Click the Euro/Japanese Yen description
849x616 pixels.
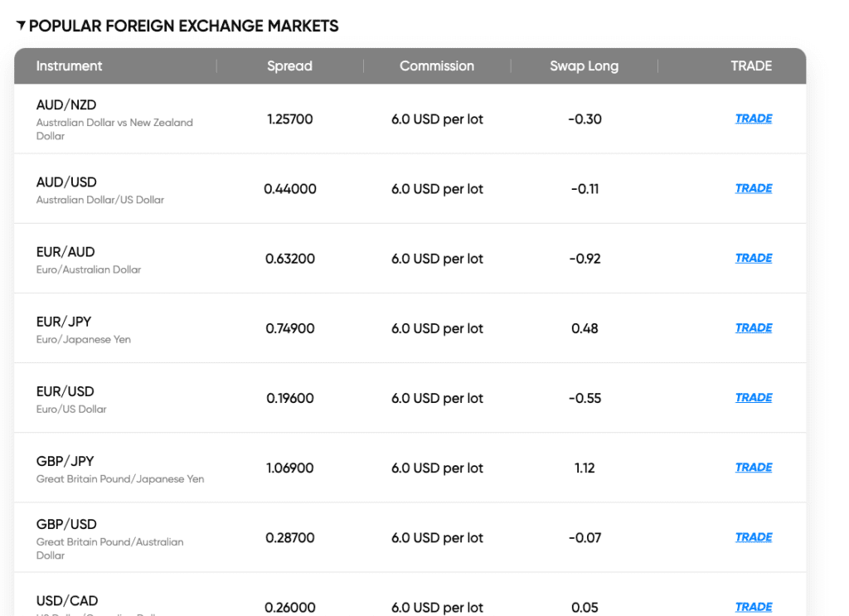84,339
